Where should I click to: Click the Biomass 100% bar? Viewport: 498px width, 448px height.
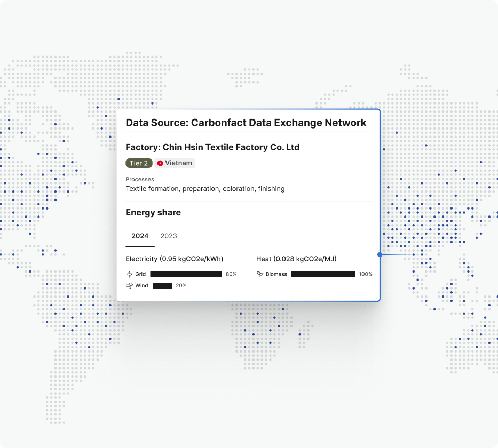point(323,274)
